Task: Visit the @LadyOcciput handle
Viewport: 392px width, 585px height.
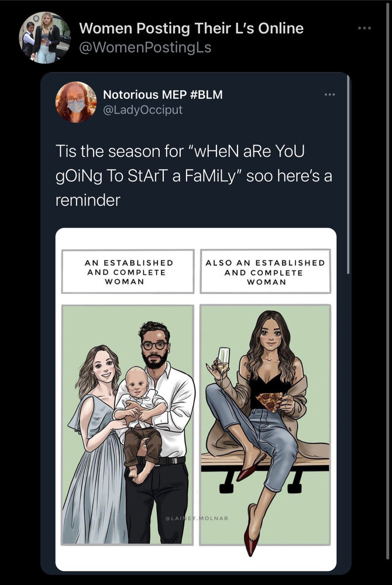Action: (143, 110)
